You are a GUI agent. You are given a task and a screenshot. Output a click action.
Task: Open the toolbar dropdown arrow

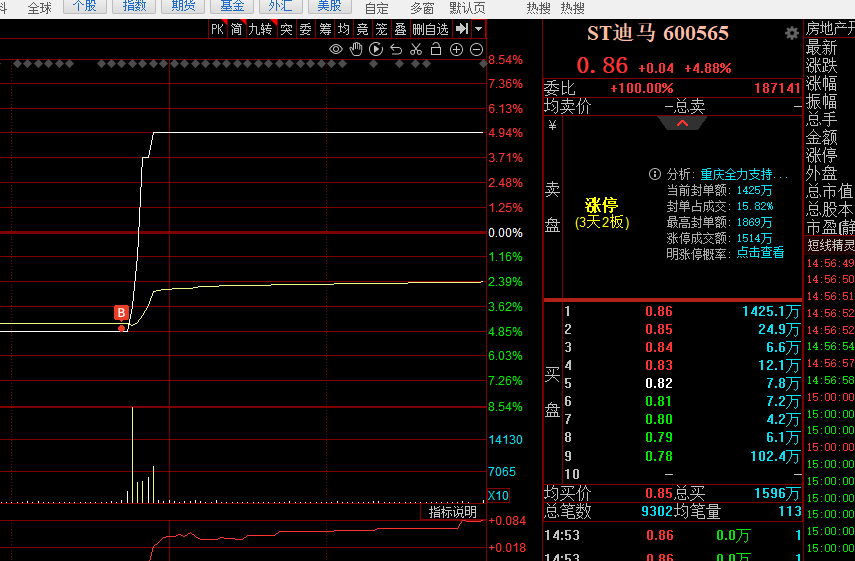pos(478,29)
